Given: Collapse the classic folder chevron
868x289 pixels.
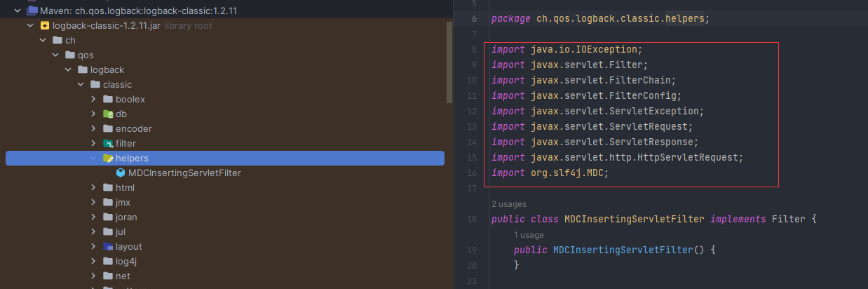Looking at the screenshot, I should point(81,84).
